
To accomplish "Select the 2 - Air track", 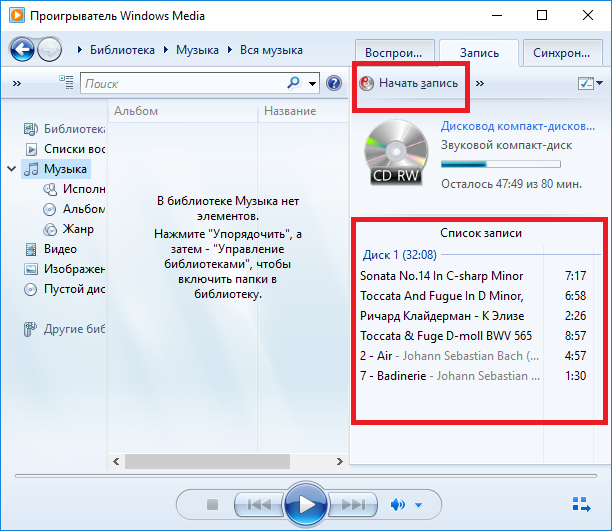I will (x=473, y=355).
